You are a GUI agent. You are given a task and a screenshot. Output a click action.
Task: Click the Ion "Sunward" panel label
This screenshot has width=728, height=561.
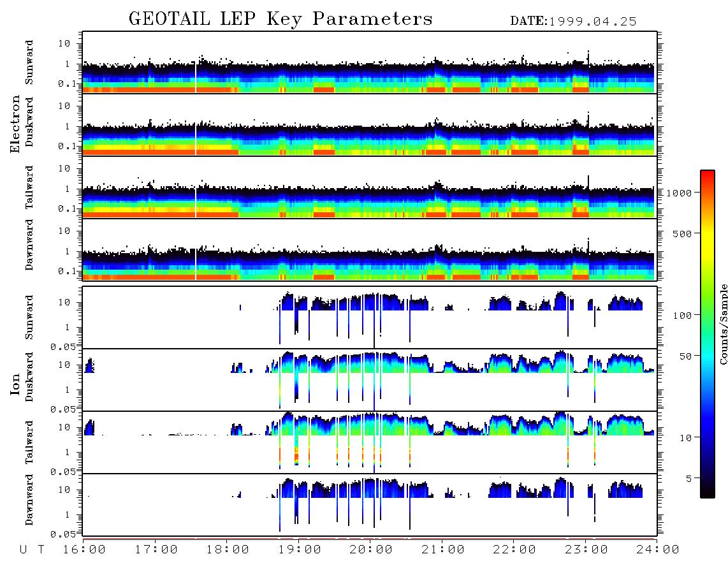click(29, 317)
